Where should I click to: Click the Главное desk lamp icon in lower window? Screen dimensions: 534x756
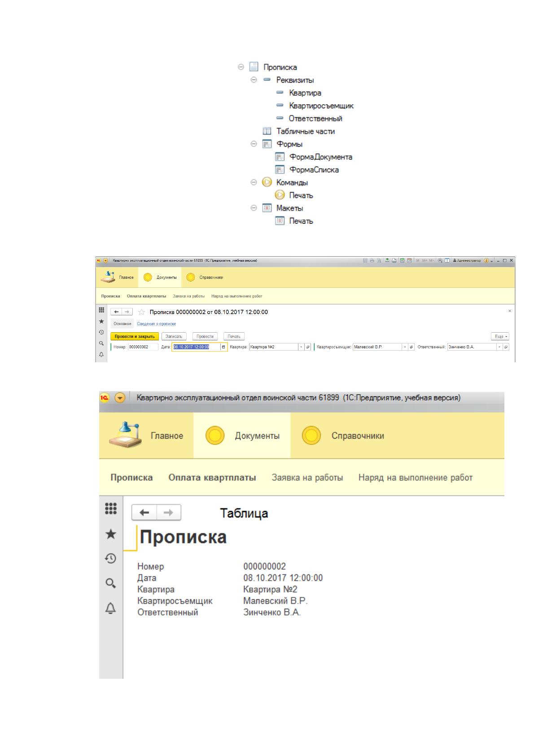point(125,434)
